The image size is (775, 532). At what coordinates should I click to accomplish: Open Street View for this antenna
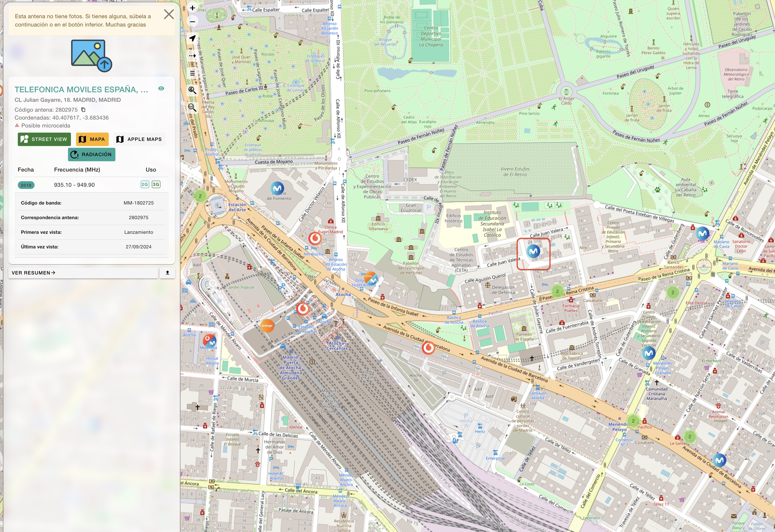(44, 139)
